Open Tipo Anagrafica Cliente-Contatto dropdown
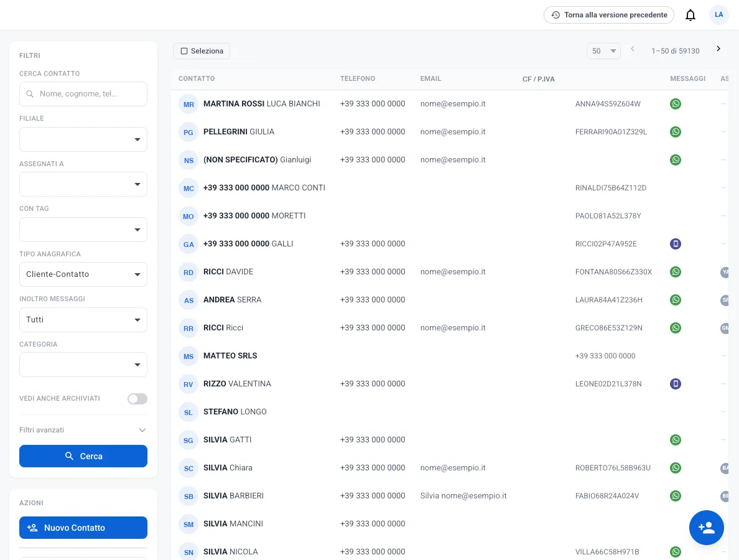The image size is (739, 560). point(83,274)
